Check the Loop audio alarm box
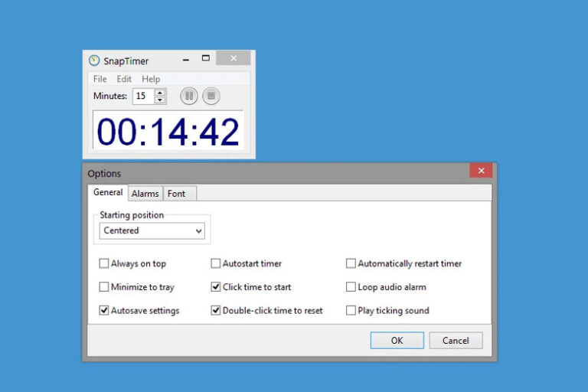Viewport: 588px width, 392px height. pos(351,287)
